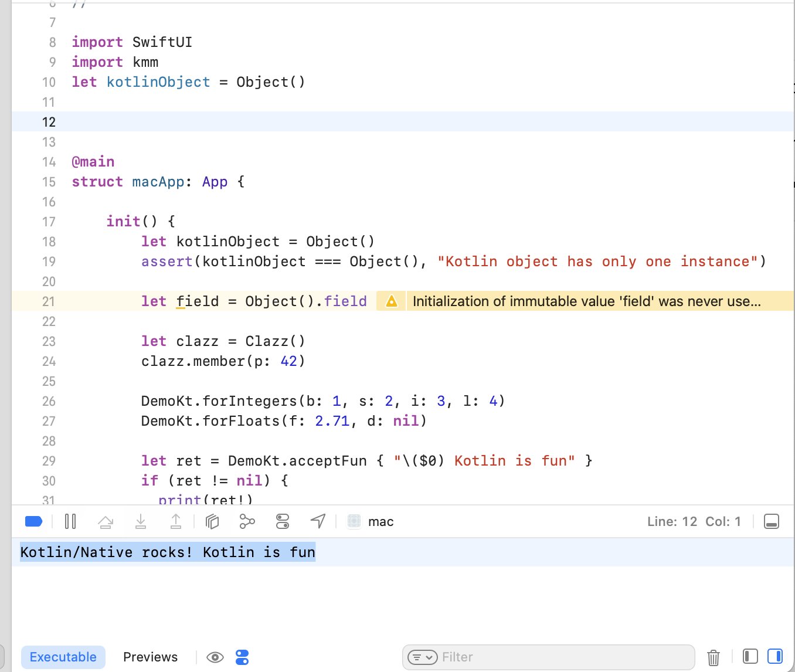The height and width of the screenshot is (672, 795).
Task: Click the step out icon
Action: (x=176, y=521)
